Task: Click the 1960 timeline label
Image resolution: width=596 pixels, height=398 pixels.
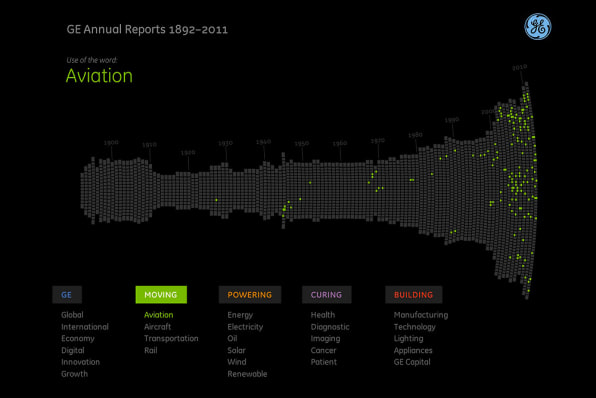Action: tap(340, 143)
